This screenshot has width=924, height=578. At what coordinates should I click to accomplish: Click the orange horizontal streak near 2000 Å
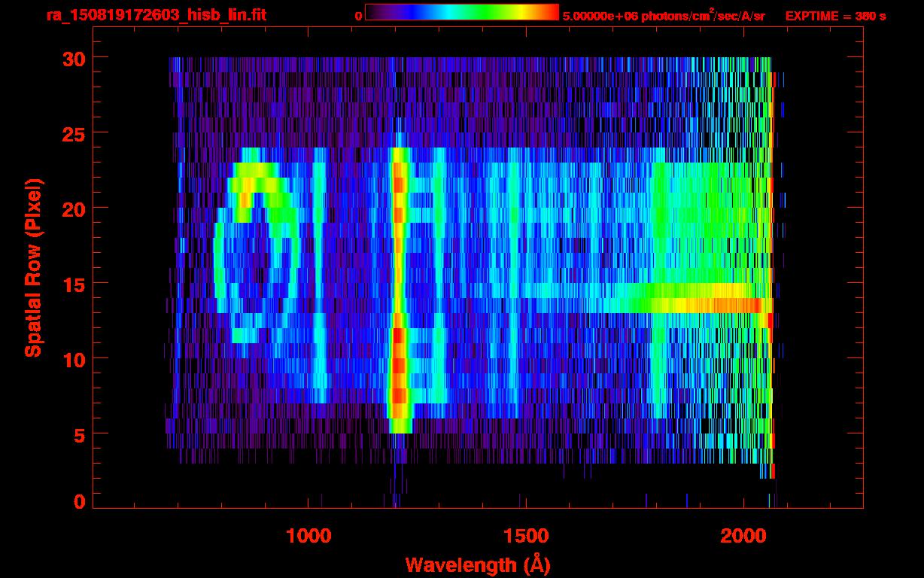tap(730, 305)
